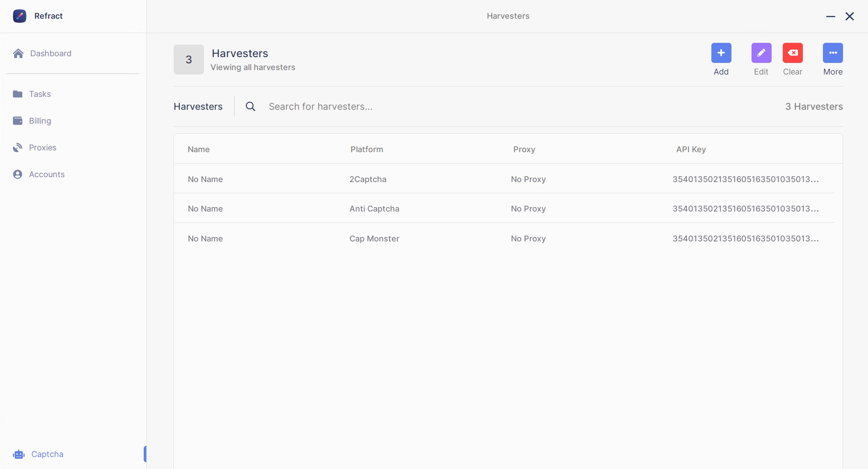Image resolution: width=868 pixels, height=469 pixels.
Task: Click the API Key column header
Action: tap(690, 149)
